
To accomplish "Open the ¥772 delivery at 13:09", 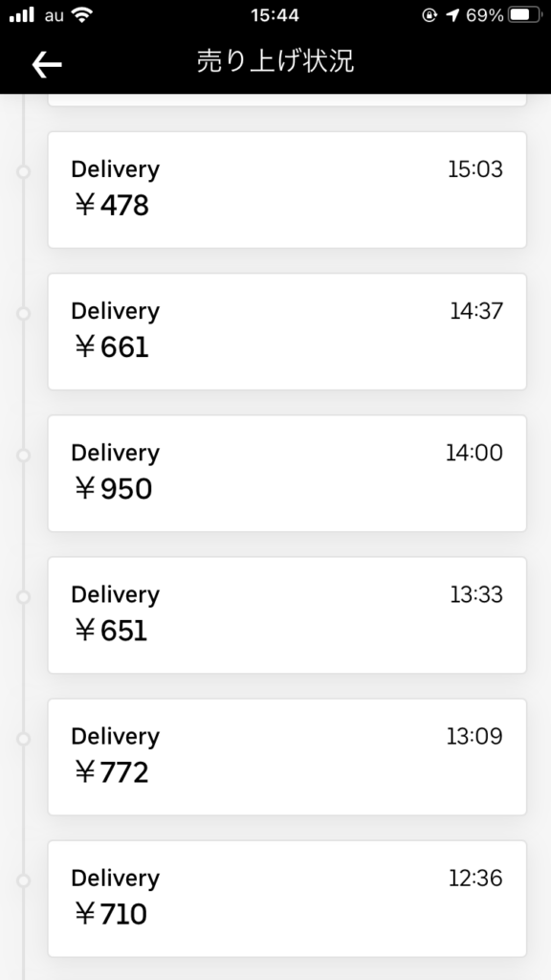I will pyautogui.click(x=287, y=757).
